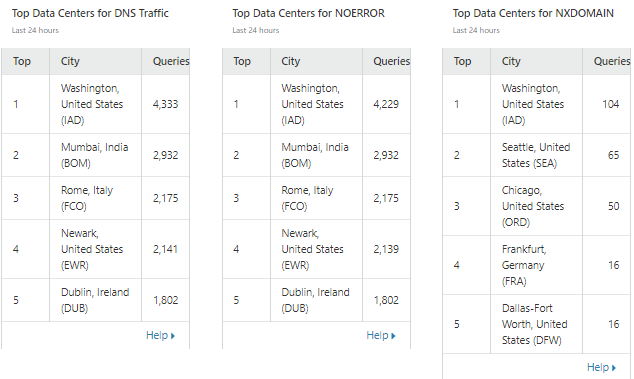Click the 50 queries value for Chicago
Viewport: 634px width, 379px height.
click(613, 206)
